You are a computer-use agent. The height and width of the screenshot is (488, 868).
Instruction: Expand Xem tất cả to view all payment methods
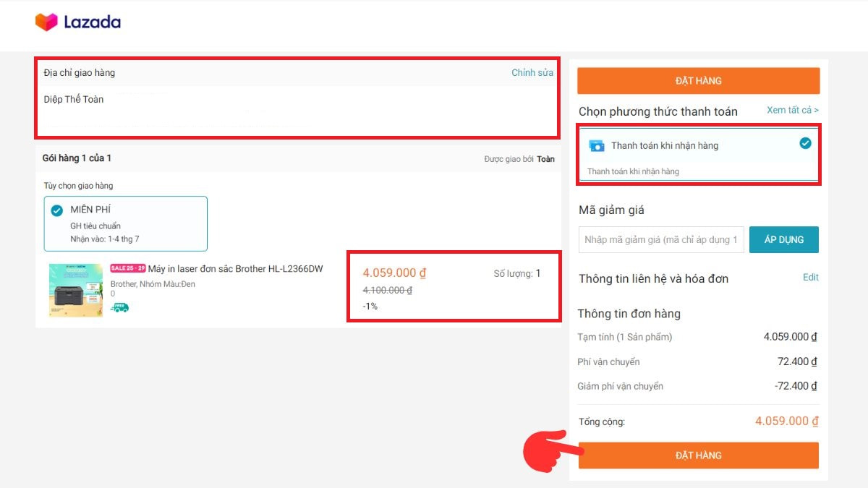point(791,110)
